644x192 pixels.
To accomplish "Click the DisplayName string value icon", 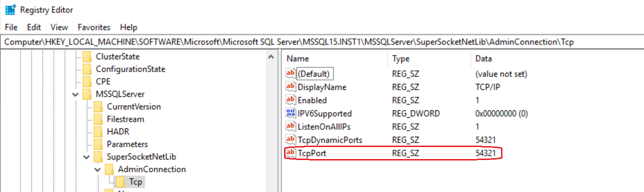I will click(x=291, y=87).
